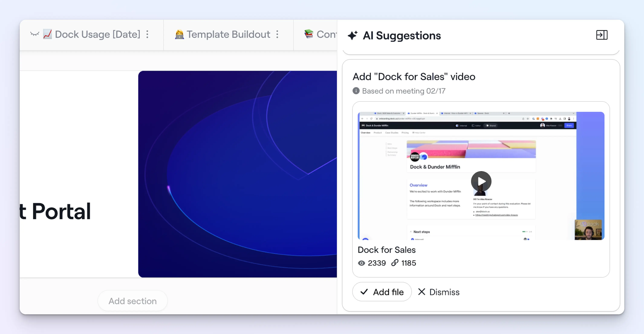
Task: Click the AI Suggestions sparkle icon
Action: tap(353, 35)
